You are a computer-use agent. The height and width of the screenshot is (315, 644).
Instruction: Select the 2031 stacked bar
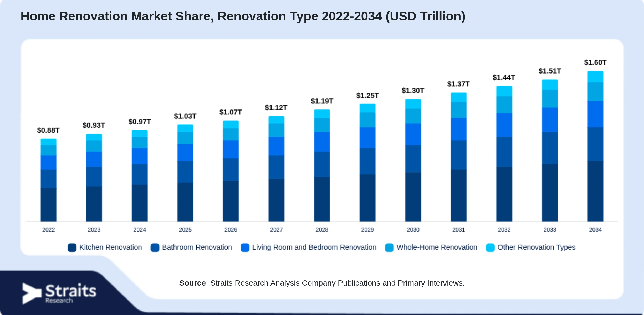point(459,157)
